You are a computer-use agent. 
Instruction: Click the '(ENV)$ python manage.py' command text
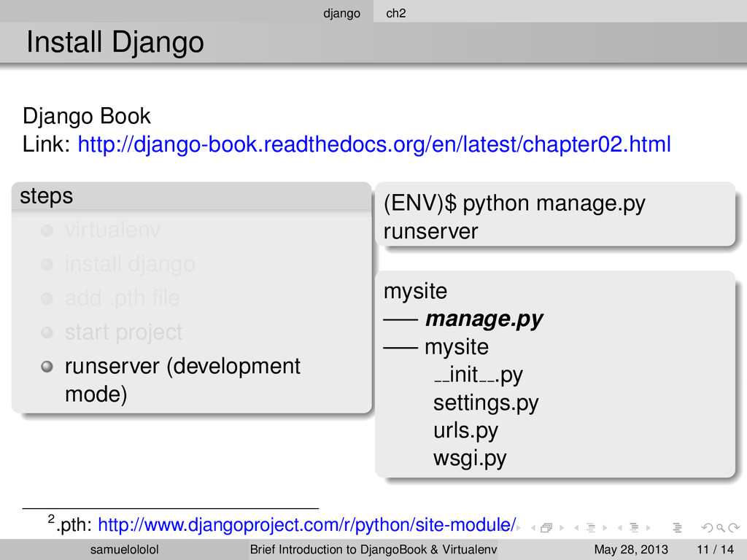[514, 203]
